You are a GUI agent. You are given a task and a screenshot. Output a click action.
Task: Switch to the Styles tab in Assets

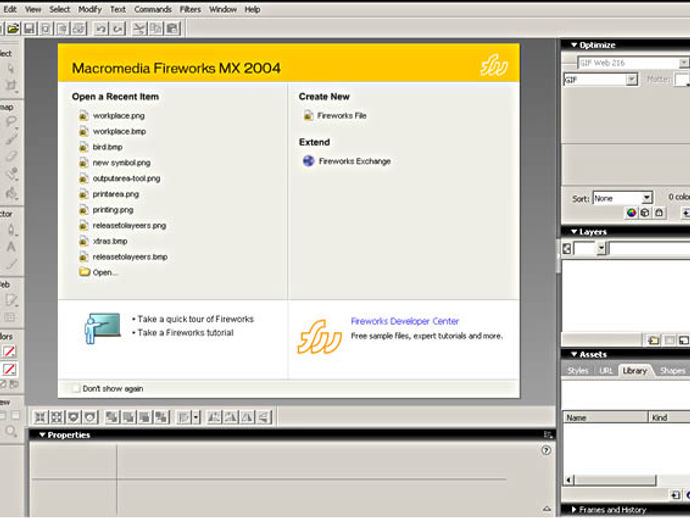pos(578,371)
